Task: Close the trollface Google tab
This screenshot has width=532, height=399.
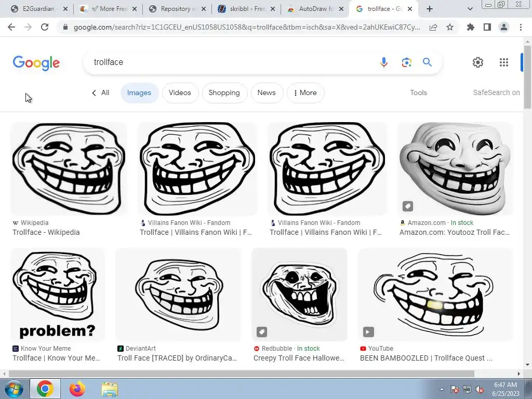Action: coord(410,9)
